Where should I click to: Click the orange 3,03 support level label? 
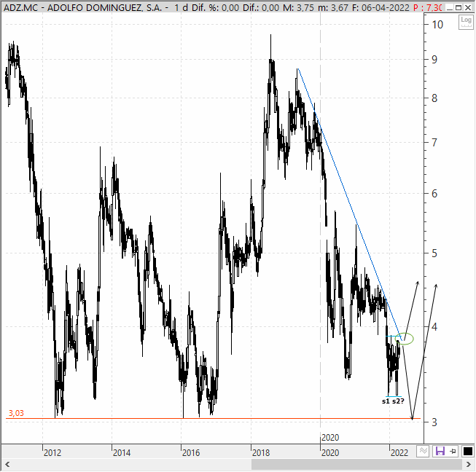(16, 413)
